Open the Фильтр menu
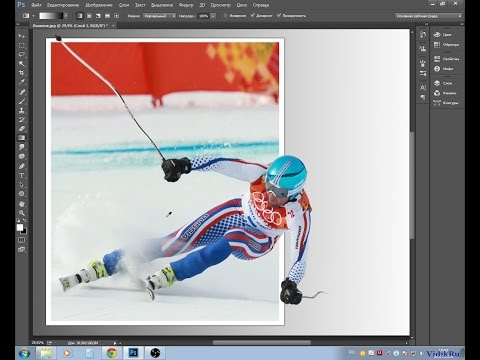480x360 pixels. tap(186, 5)
